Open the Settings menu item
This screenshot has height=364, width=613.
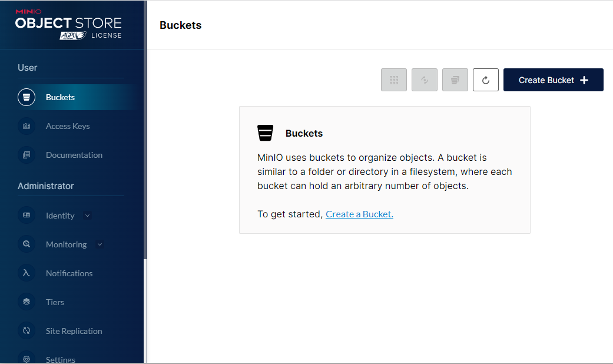61,359
